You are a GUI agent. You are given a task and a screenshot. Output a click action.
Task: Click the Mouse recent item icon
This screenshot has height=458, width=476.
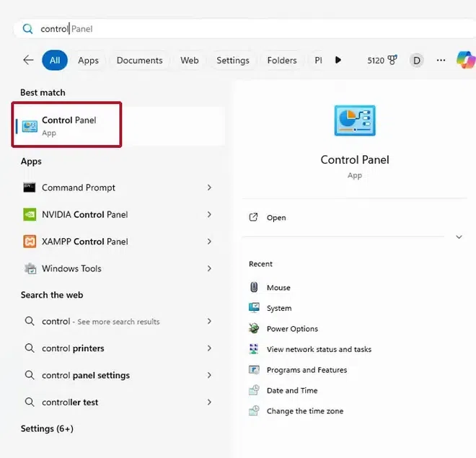click(254, 287)
